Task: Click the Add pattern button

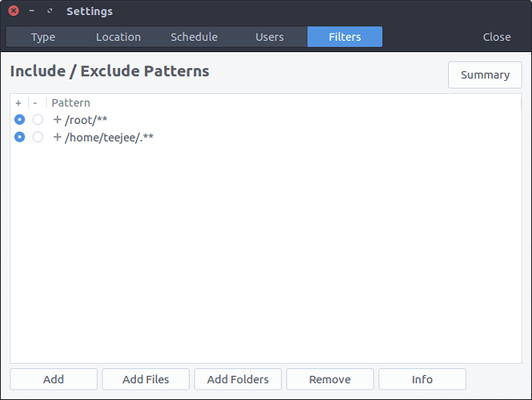Action: point(54,379)
